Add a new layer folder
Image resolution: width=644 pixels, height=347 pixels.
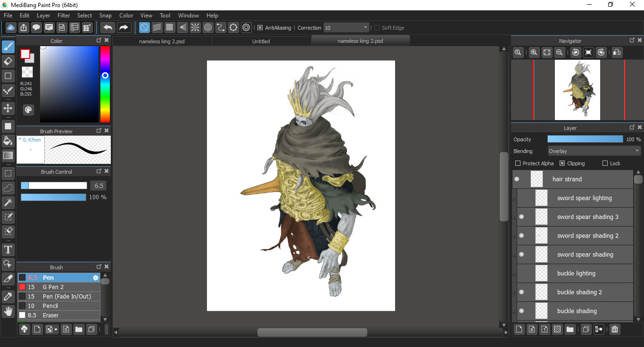click(x=570, y=329)
